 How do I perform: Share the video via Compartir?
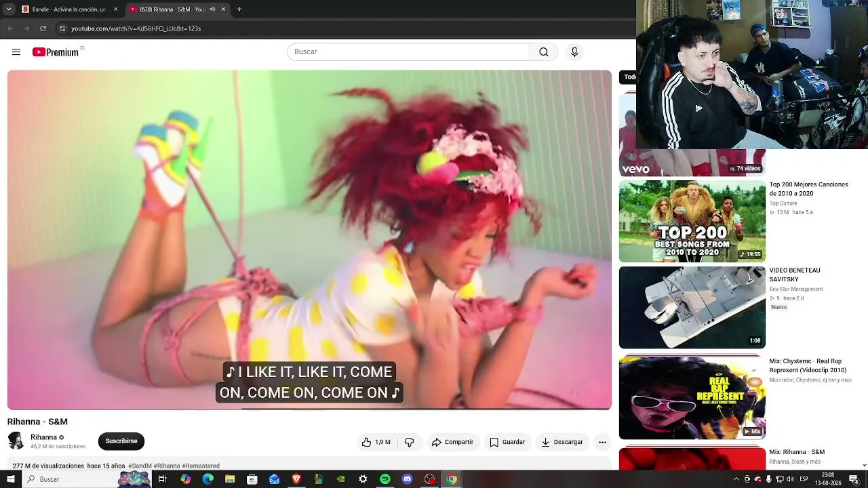point(452,442)
